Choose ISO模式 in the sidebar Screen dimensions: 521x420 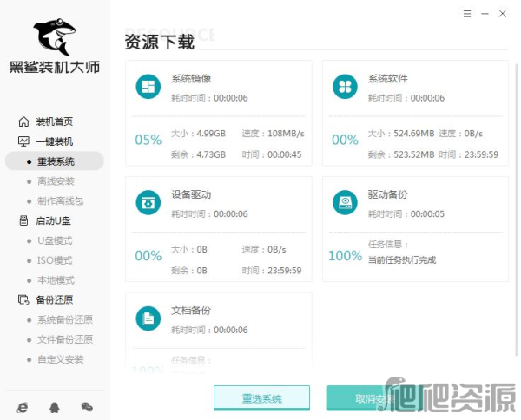pyautogui.click(x=55, y=260)
